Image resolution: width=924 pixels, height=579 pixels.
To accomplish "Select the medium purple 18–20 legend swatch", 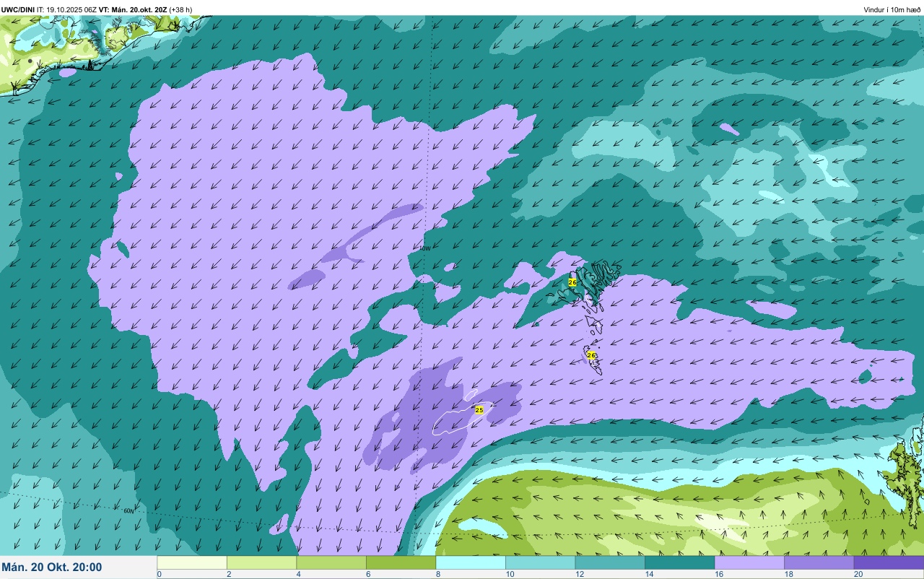I will 819,562.
